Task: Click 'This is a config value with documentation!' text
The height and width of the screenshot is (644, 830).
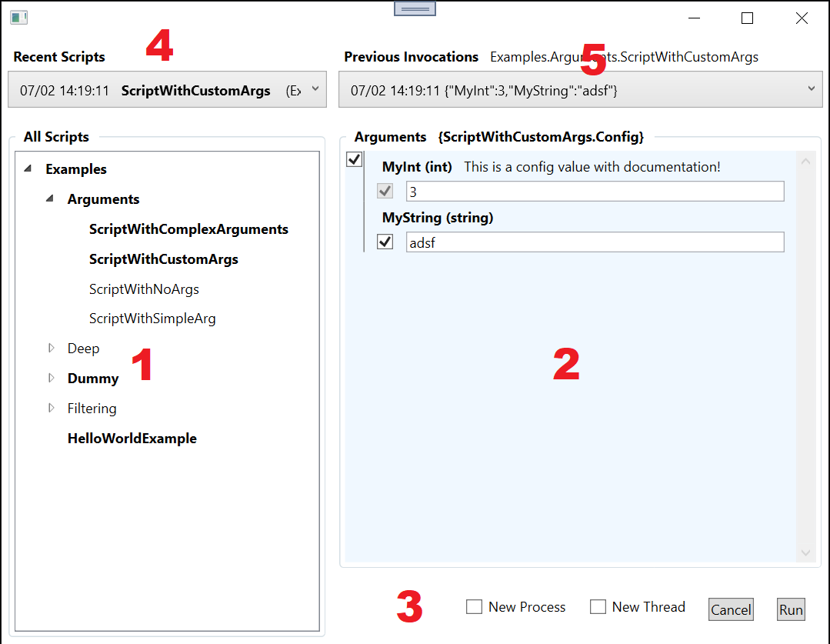Action: [592, 167]
